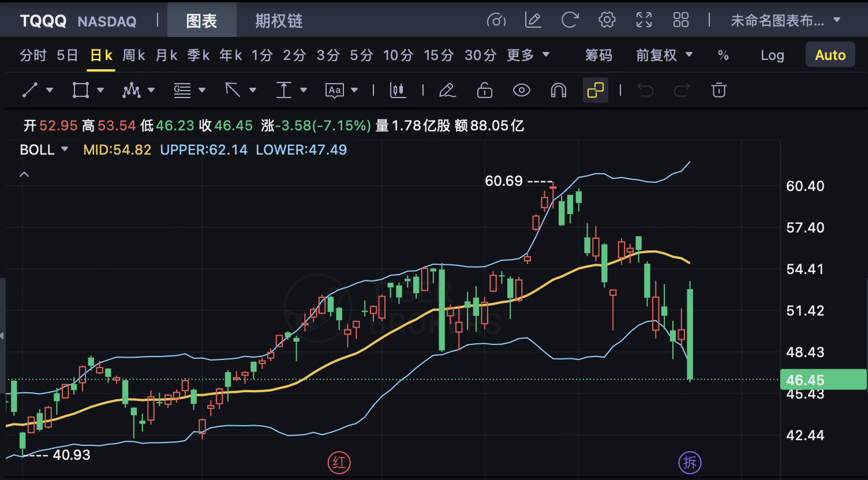868x480 pixels.
Task: Click the 40.93 low price annotation
Action: (x=72, y=455)
